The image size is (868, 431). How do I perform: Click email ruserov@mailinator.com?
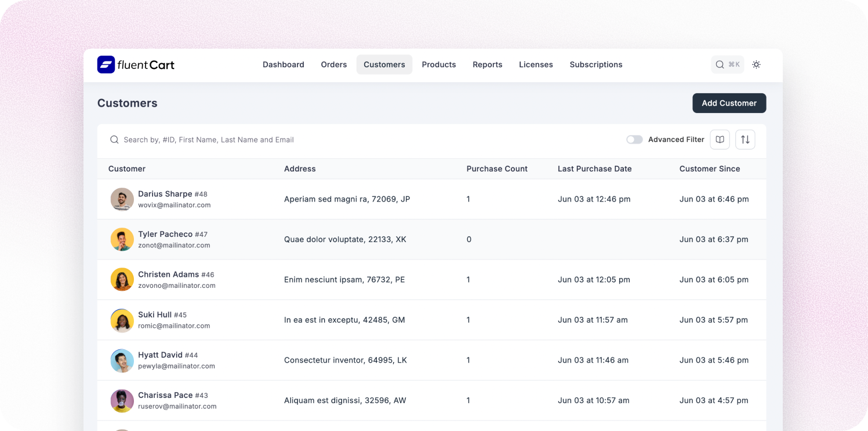[x=177, y=406]
